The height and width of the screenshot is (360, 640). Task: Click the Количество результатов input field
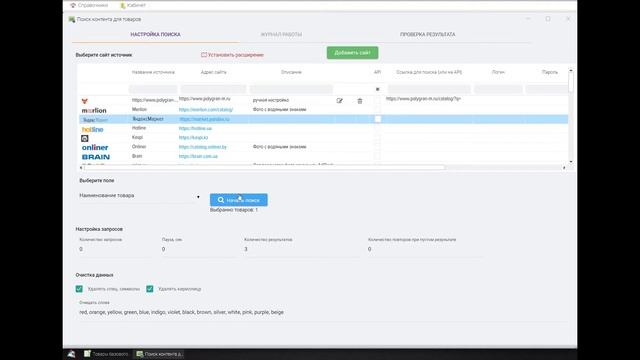(301, 249)
